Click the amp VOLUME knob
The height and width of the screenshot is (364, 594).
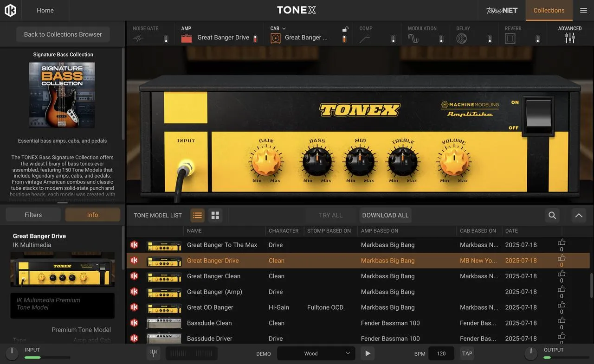(454, 162)
